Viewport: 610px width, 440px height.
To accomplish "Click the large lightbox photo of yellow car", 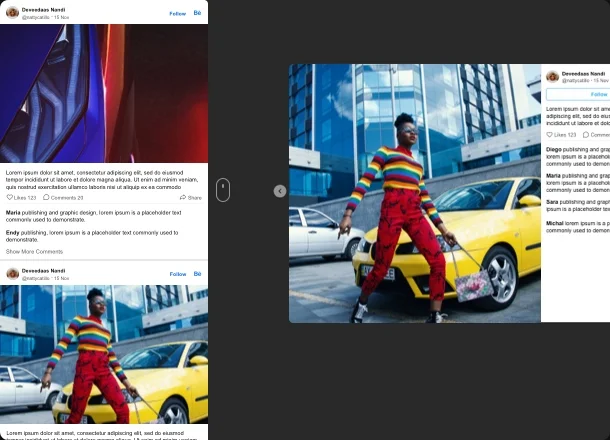I will coord(415,193).
